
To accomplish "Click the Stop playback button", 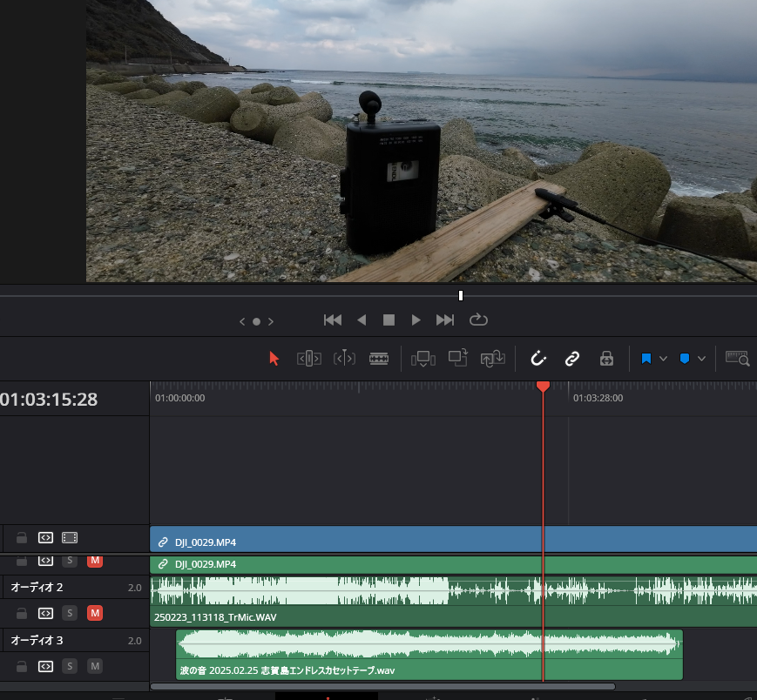I will point(389,320).
